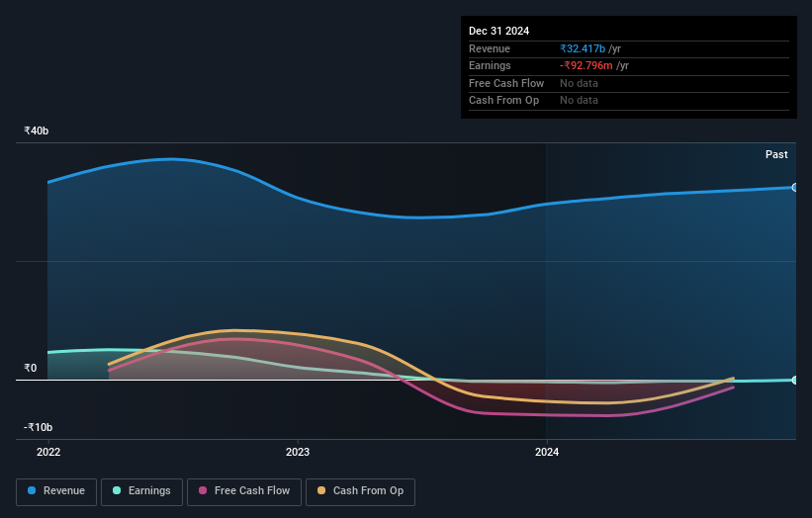Click the 2022 x-axis label

(x=48, y=453)
